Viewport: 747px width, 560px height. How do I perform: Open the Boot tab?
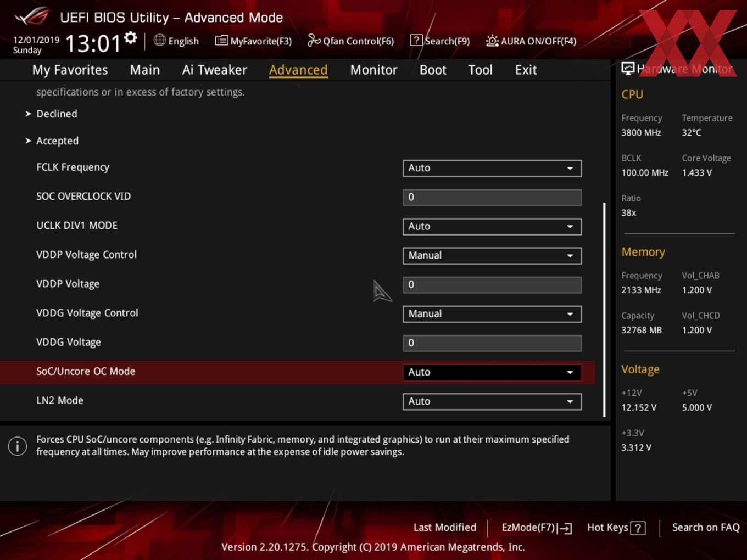[x=433, y=70]
